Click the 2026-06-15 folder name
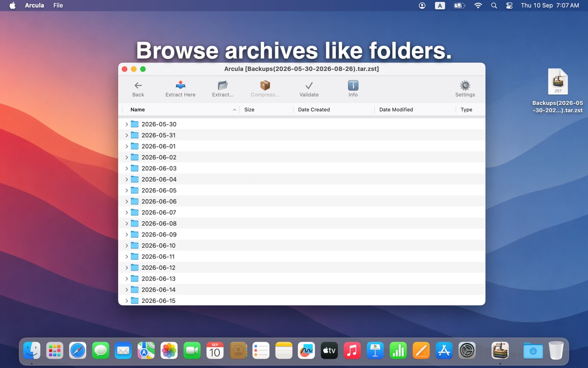588x368 pixels. pos(158,301)
